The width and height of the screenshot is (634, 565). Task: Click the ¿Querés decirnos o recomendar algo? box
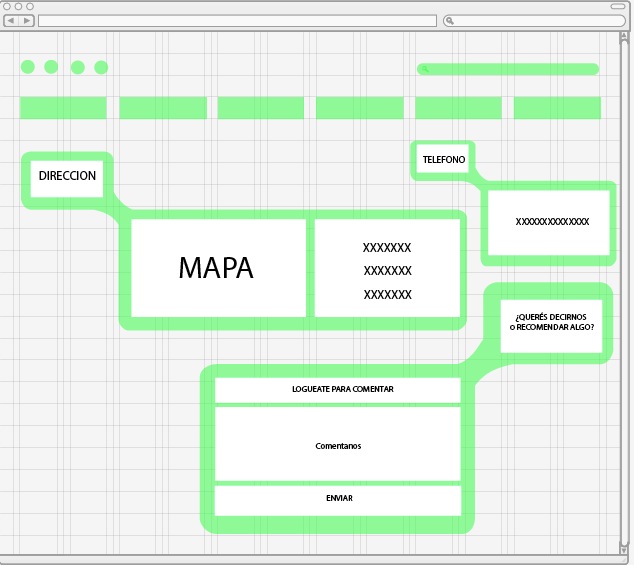(552, 323)
